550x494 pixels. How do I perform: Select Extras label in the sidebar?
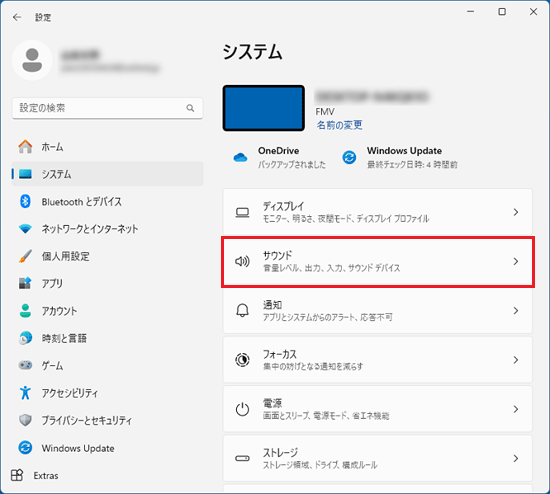click(46, 475)
